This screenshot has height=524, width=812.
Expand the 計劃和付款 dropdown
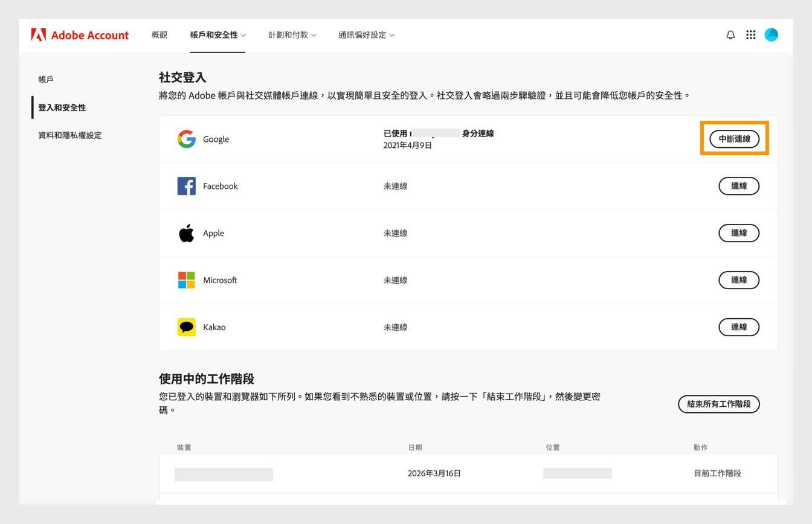(292, 34)
